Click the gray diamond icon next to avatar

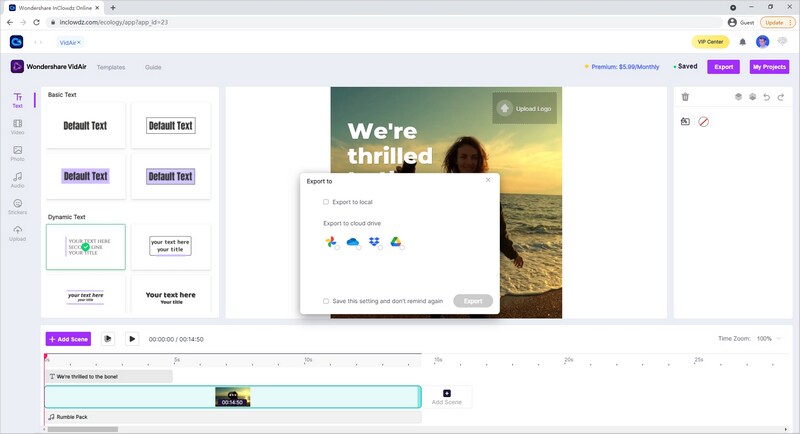pyautogui.click(x=782, y=42)
